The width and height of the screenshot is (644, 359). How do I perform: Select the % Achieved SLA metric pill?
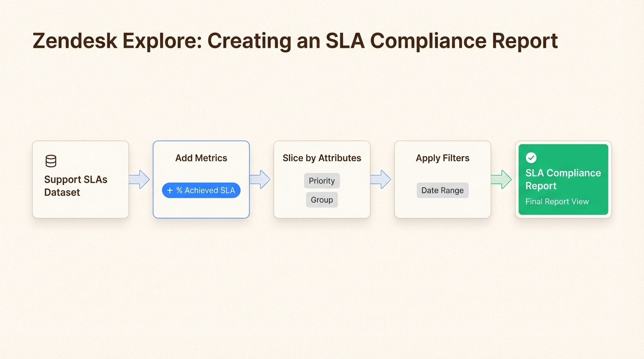tap(201, 191)
